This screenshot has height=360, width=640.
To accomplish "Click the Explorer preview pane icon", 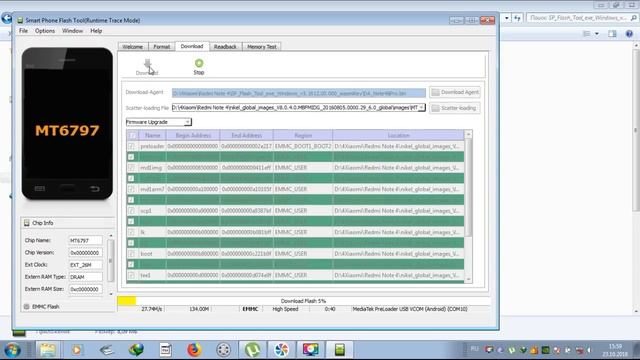I will click(612, 34).
